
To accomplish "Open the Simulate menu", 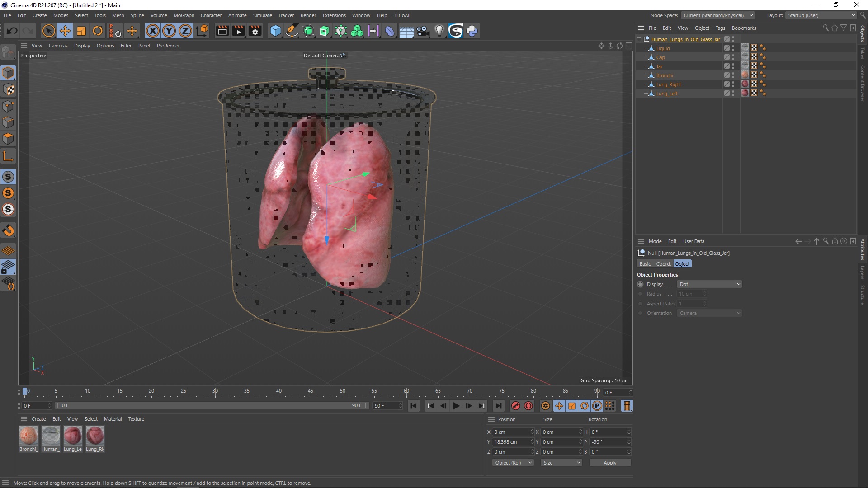I will [x=262, y=15].
